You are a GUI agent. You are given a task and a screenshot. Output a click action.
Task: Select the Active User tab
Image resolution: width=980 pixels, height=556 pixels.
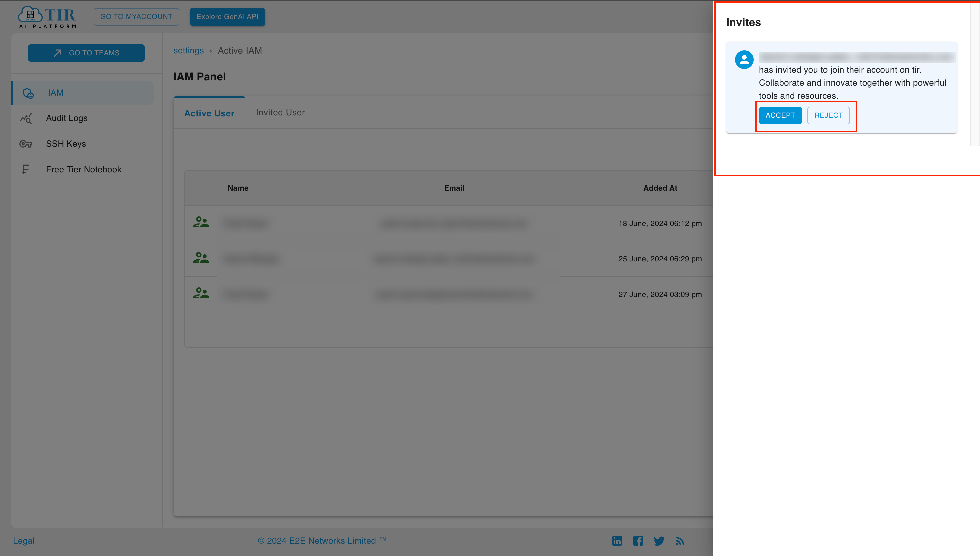[210, 112]
